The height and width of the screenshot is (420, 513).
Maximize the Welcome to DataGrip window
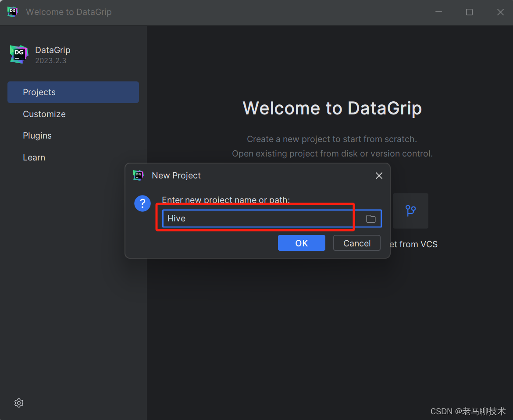point(470,12)
